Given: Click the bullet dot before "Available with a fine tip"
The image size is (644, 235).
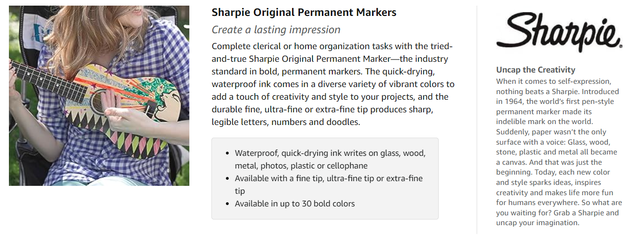Looking at the screenshot, I should (227, 179).
